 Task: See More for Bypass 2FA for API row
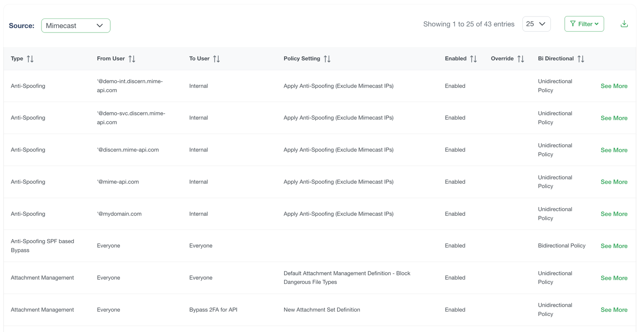(614, 310)
